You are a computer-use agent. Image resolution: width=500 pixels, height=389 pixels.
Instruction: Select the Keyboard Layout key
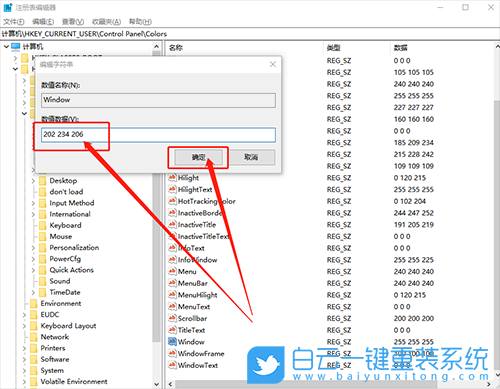click(x=68, y=326)
